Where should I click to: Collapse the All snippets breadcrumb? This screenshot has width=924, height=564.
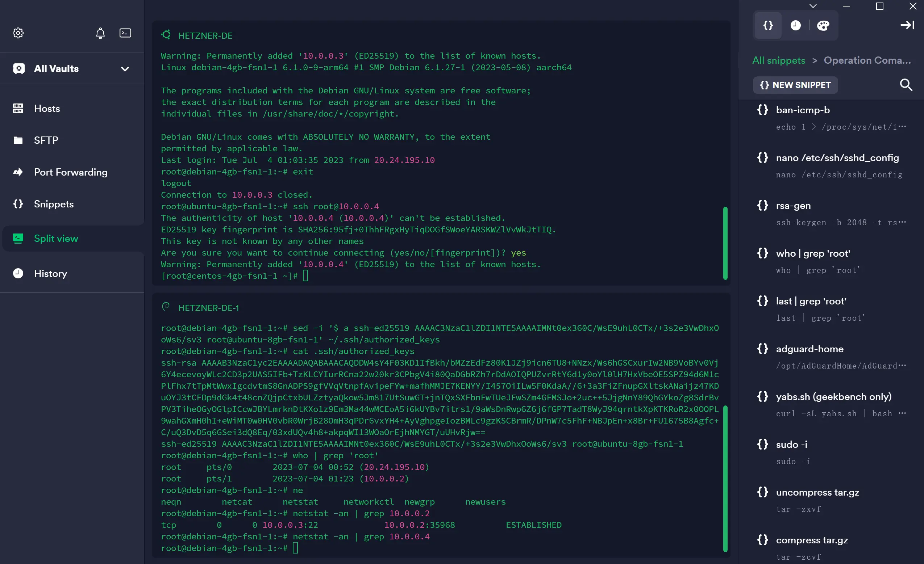[779, 60]
